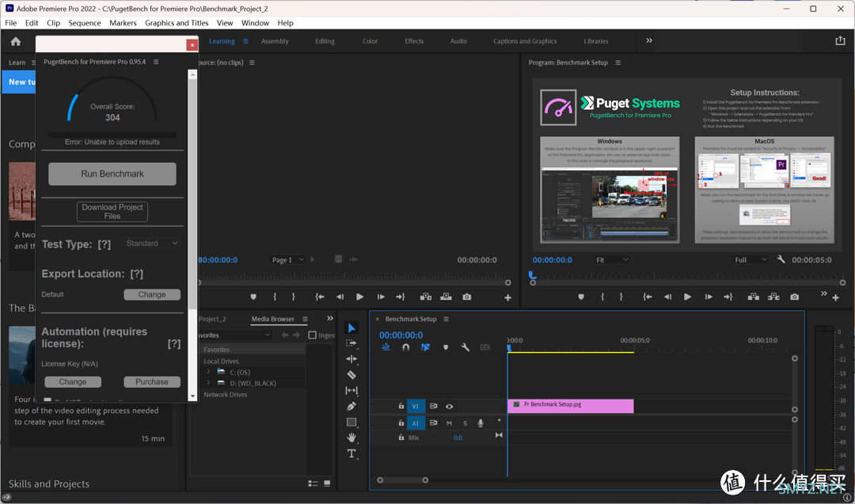Select the Hand tool
Screen dimensions: 855x504
pos(351,438)
